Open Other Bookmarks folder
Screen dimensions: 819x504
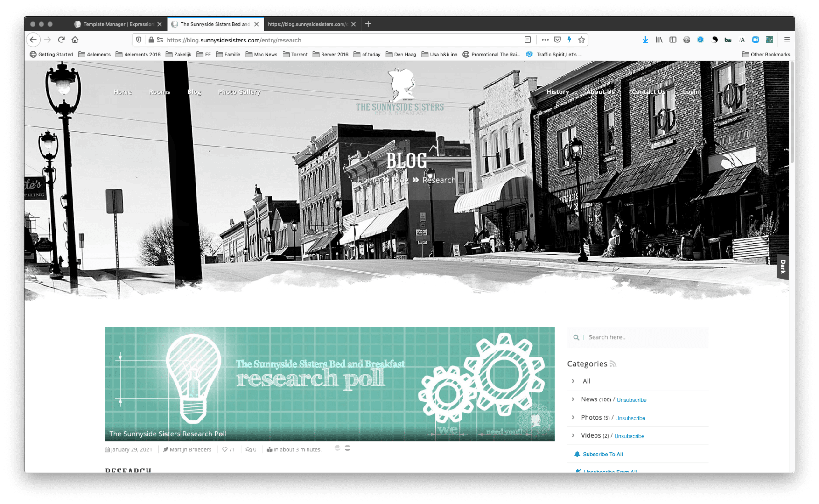pos(766,54)
